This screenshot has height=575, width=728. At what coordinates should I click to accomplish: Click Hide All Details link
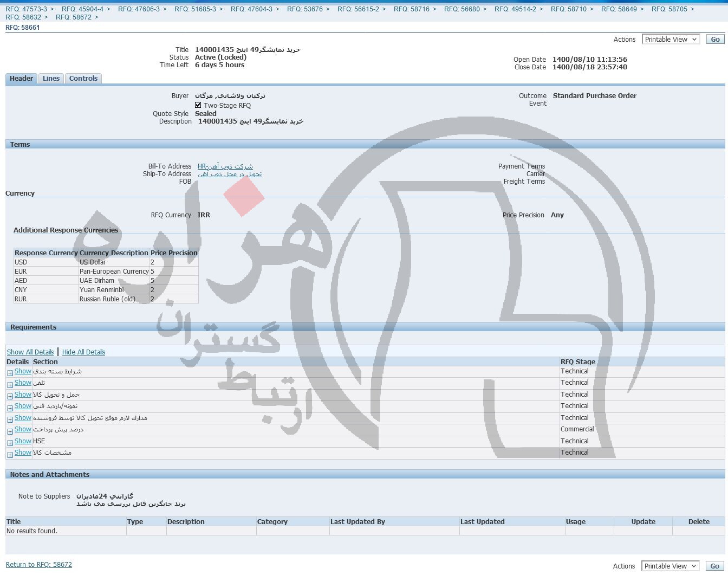coord(83,352)
